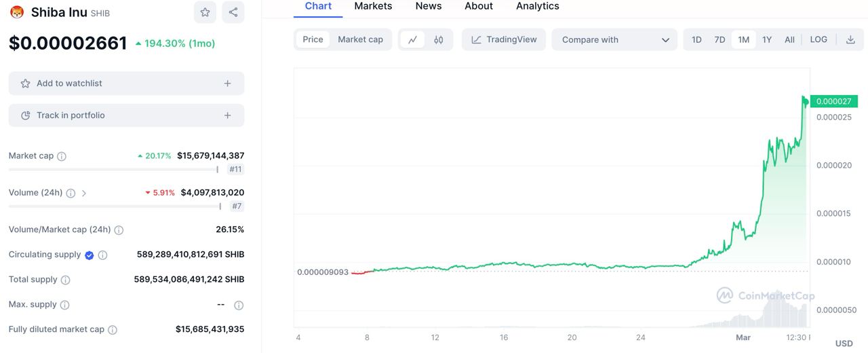Click the share icon beside SHIB

coord(233,12)
